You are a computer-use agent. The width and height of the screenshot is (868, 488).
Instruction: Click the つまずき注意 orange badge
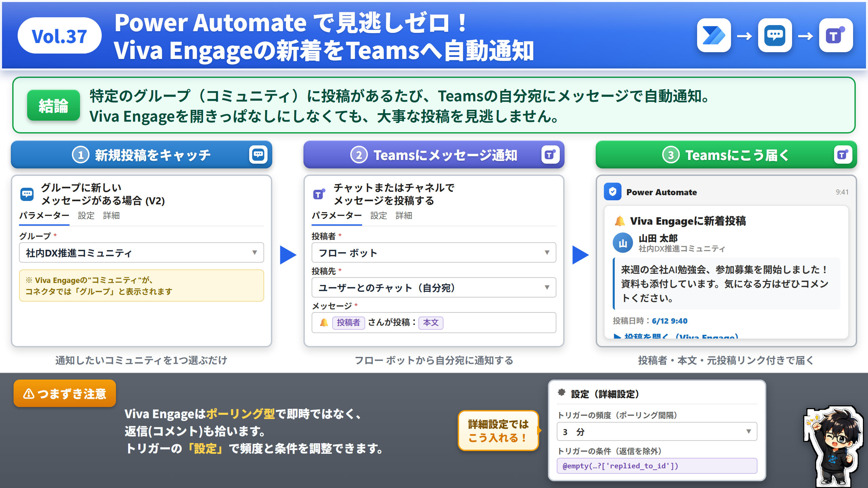tap(65, 393)
